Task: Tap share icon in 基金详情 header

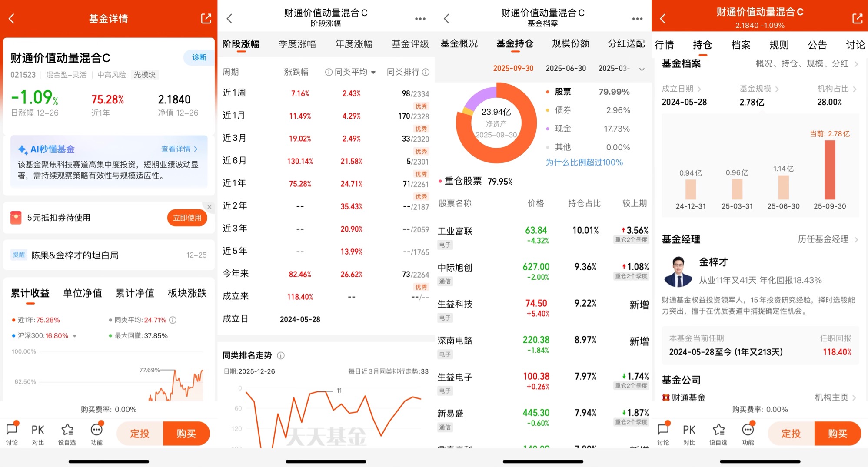Action: (x=206, y=19)
